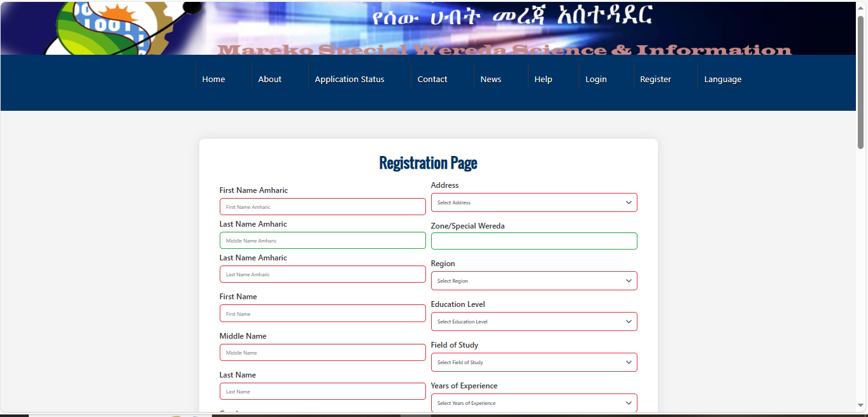The width and height of the screenshot is (868, 417).
Task: Click the Register navigation link
Action: coord(655,79)
